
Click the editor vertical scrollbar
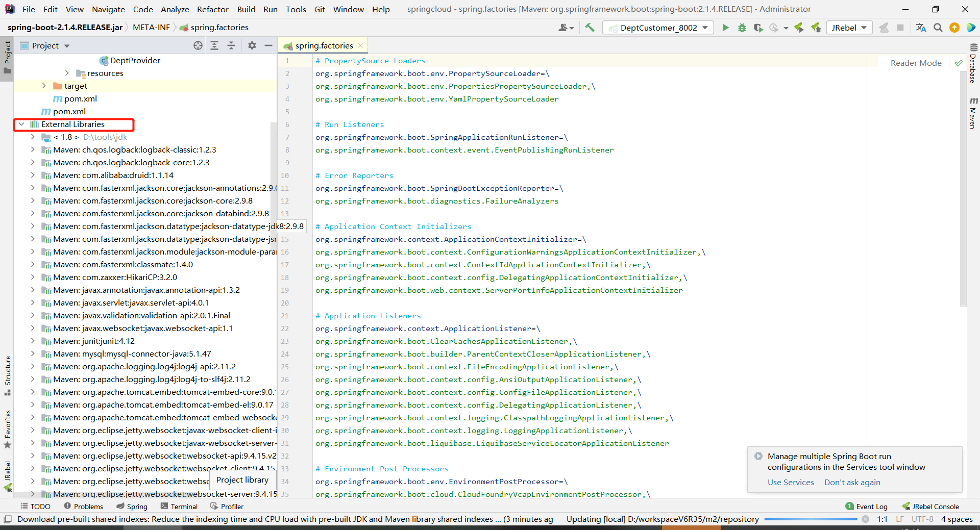(963, 189)
